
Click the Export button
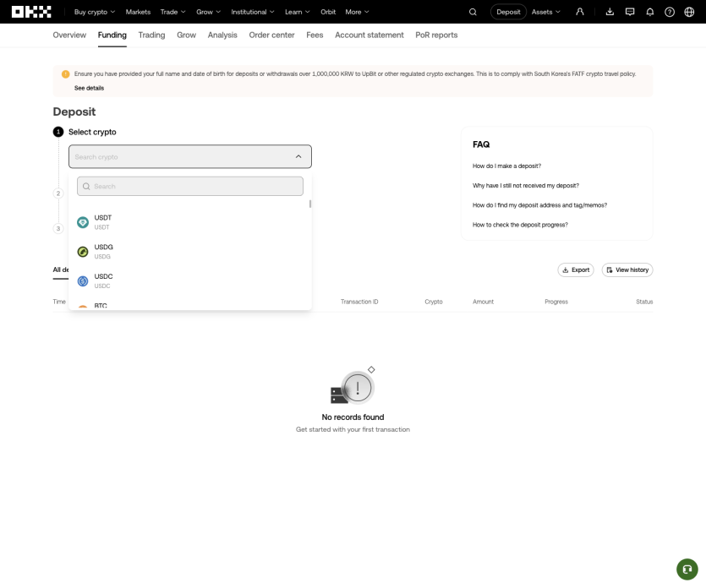click(x=576, y=270)
